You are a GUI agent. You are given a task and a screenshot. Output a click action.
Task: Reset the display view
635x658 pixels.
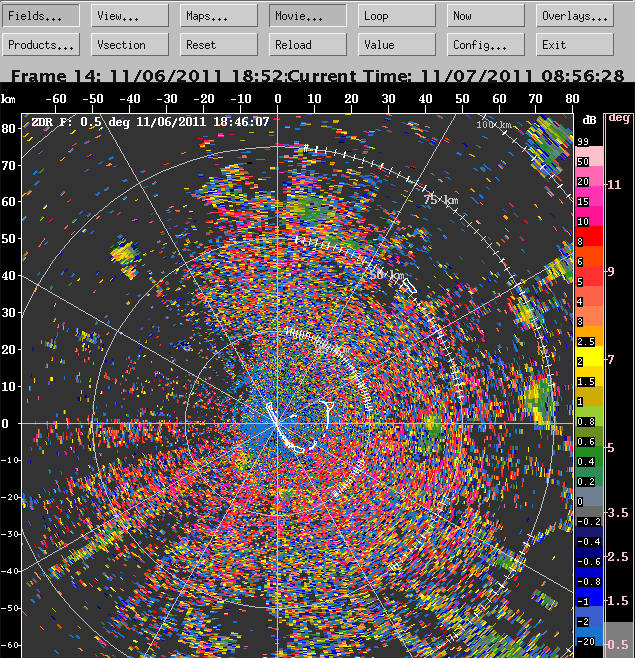coord(219,44)
